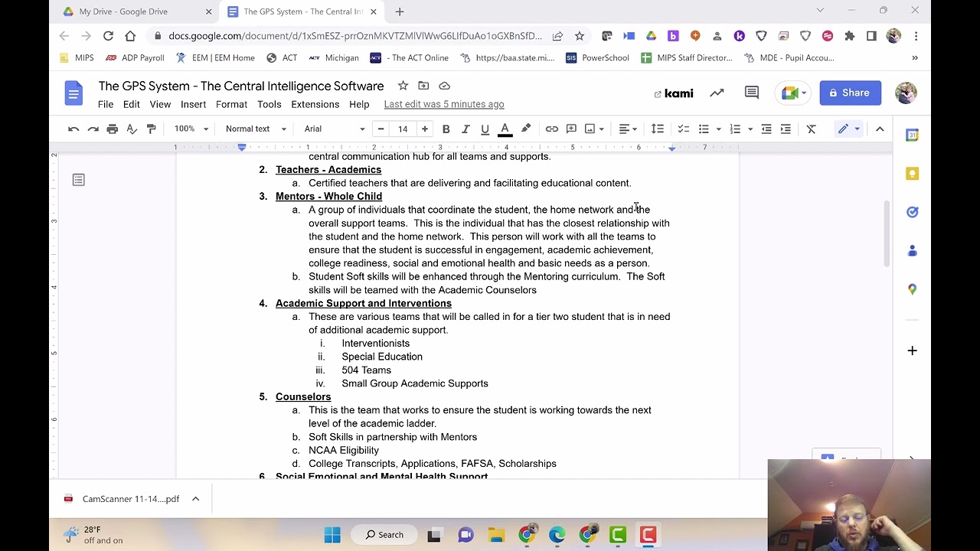The height and width of the screenshot is (551, 980).
Task: Get add-ons with the side panel plus icon
Action: [x=912, y=350]
